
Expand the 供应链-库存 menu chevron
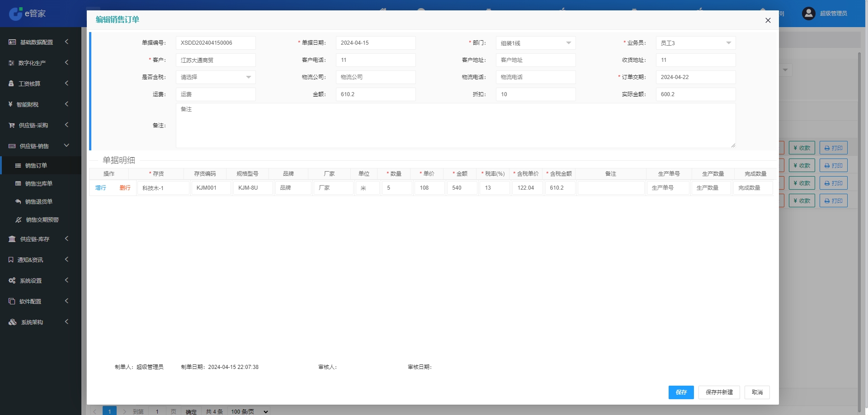66,238
